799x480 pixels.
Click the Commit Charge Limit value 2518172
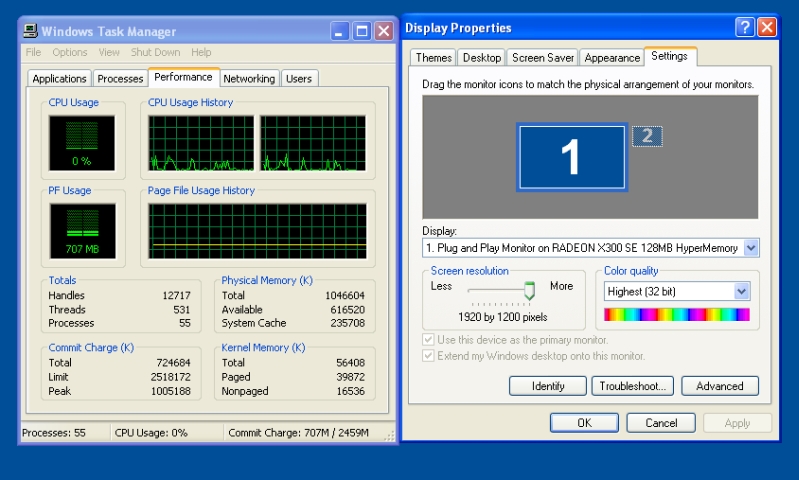pyautogui.click(x=171, y=377)
